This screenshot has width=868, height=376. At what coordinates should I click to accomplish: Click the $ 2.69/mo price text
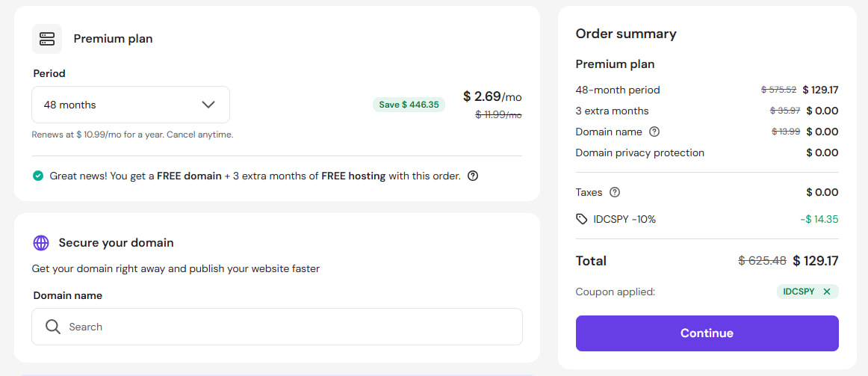point(492,96)
